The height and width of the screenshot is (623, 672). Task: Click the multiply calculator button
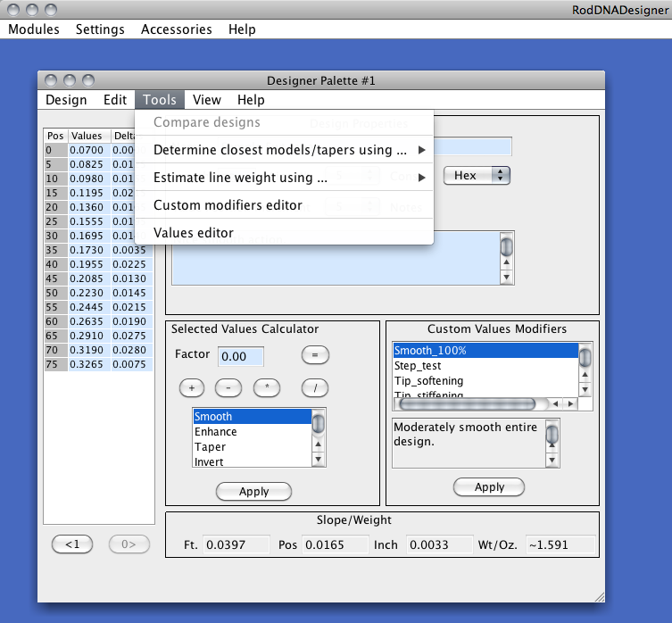click(x=267, y=388)
